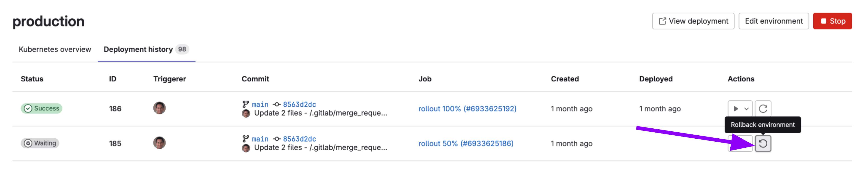Open the dropdown chevron next to the play button
This screenshot has height=176, width=868.
tap(746, 108)
